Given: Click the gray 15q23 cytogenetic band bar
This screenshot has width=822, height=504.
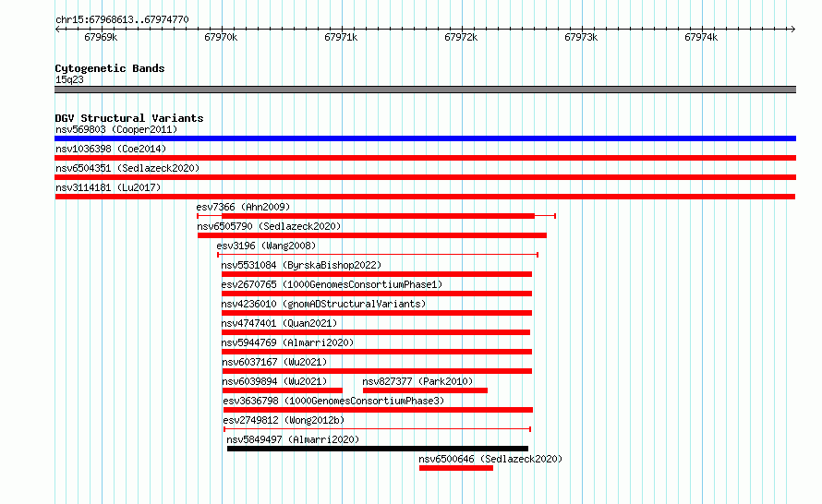Looking at the screenshot, I should [x=425, y=90].
